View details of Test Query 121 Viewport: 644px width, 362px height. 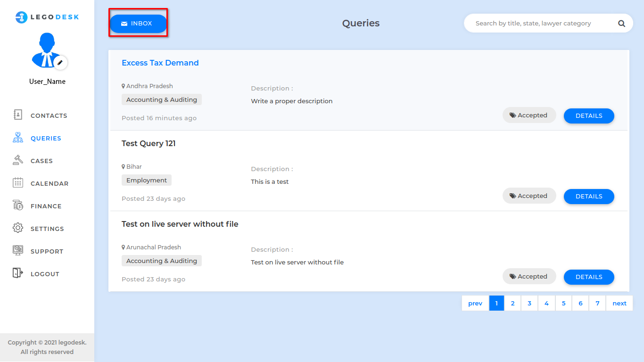click(589, 196)
